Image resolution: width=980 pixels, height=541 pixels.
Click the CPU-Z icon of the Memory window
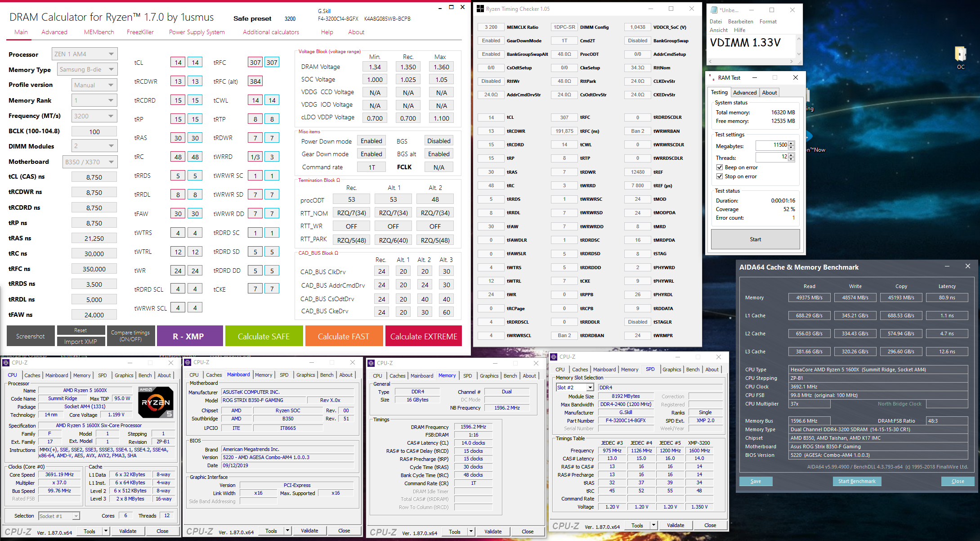click(371, 363)
